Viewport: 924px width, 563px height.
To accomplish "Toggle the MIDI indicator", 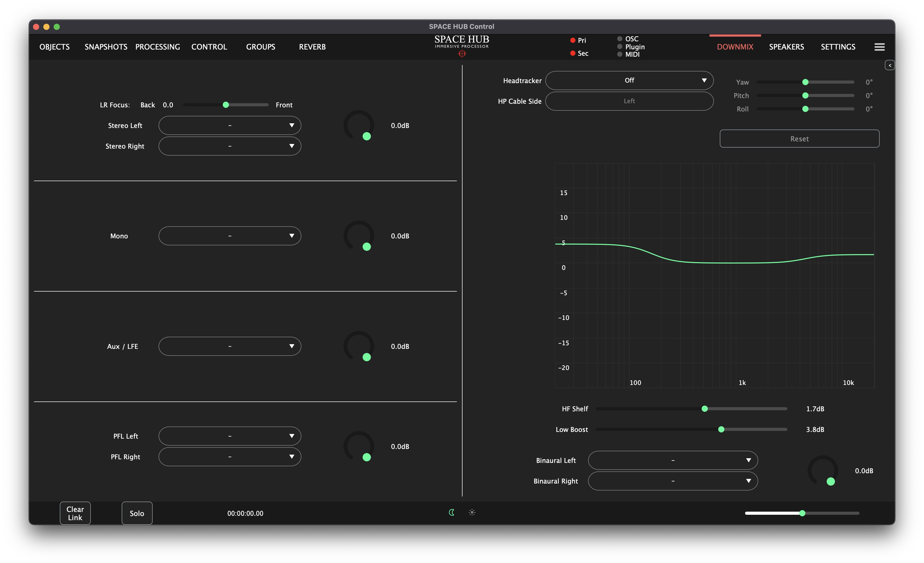I will (620, 54).
